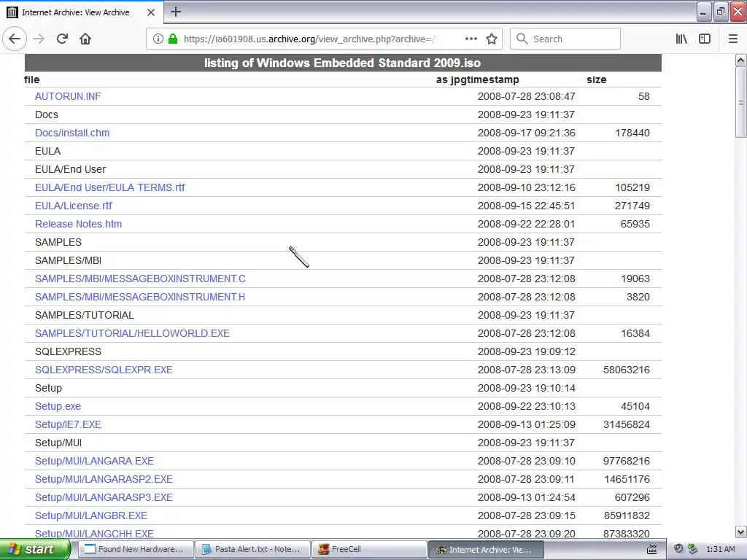Open the Library bookshelf icon
747x560 pixels.
[x=681, y=39]
